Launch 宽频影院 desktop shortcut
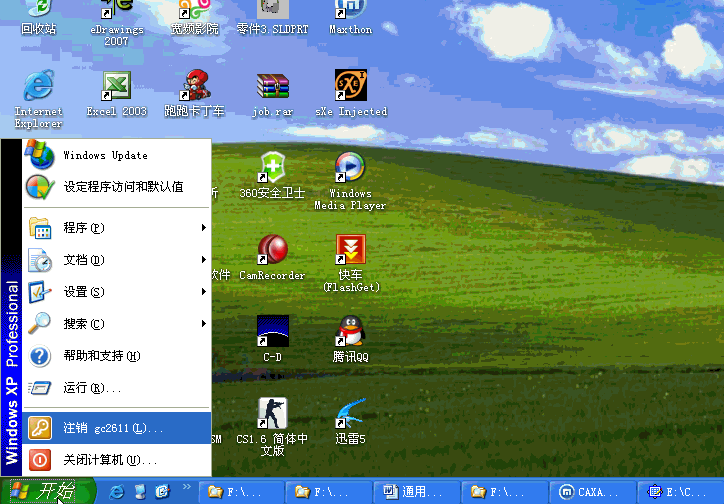Screen dimensions: 724x504 tap(194, 18)
